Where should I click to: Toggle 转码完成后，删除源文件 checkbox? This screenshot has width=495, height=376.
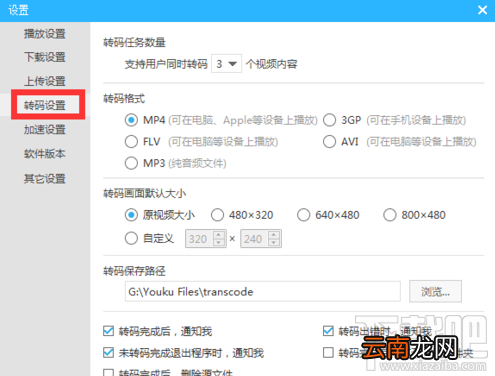coord(108,373)
